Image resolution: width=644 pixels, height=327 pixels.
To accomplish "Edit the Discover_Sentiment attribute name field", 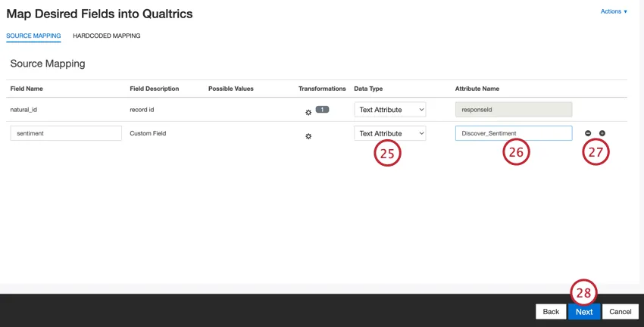I will [513, 133].
